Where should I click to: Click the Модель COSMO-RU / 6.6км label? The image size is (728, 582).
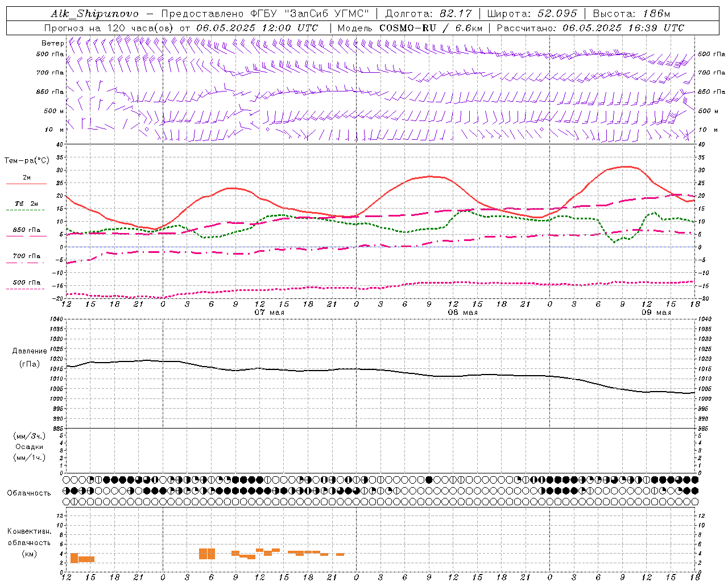point(410,28)
